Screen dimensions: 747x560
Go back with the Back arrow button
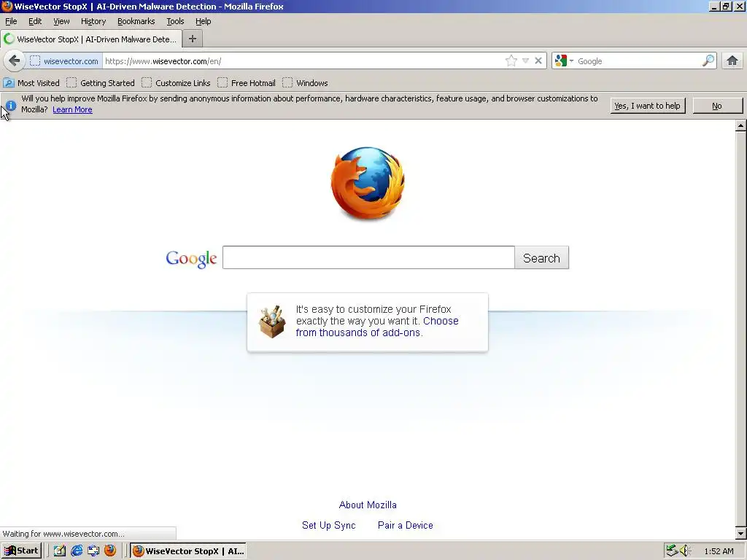[x=15, y=61]
